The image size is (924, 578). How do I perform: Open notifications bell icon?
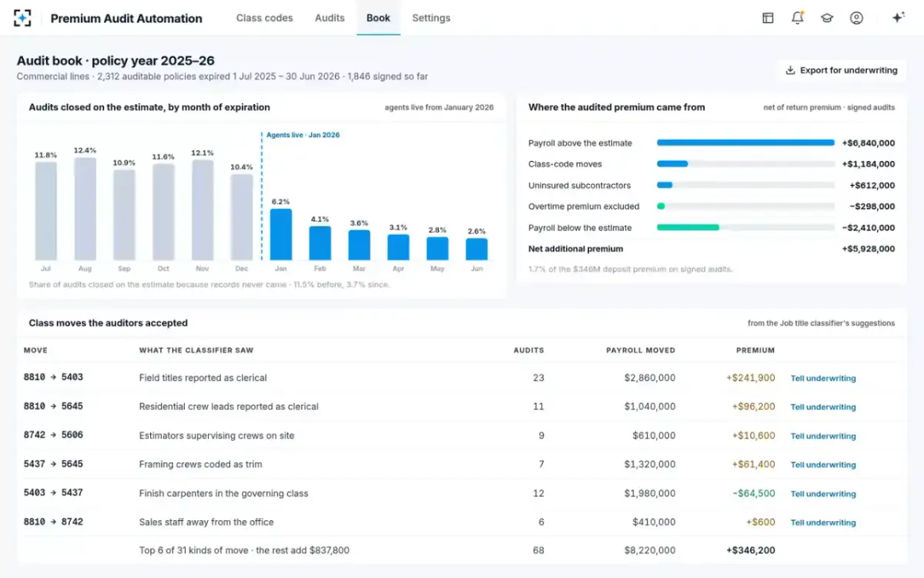798,18
